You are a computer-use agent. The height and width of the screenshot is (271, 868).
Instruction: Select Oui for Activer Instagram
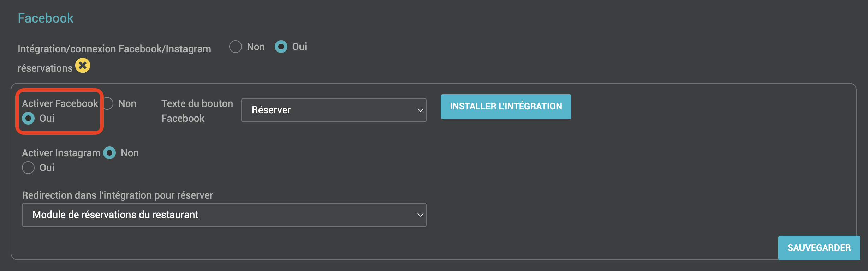(x=28, y=168)
